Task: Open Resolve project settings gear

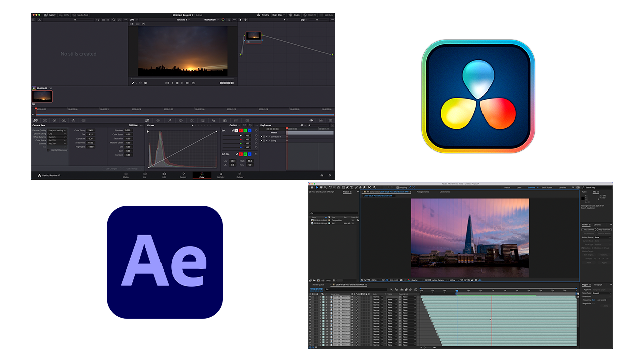Action: [330, 175]
